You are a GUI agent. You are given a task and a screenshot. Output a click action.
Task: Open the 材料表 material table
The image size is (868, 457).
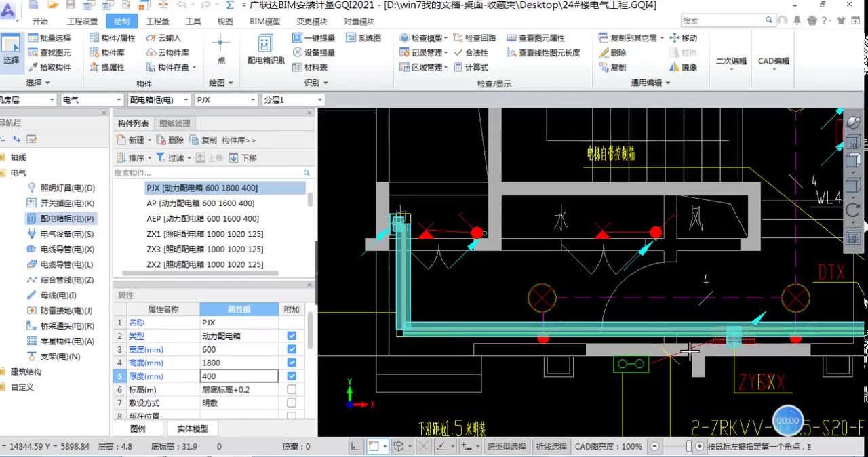(310, 67)
